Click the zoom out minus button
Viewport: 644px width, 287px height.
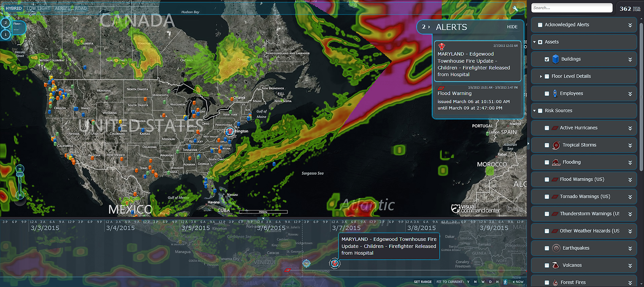click(x=20, y=168)
